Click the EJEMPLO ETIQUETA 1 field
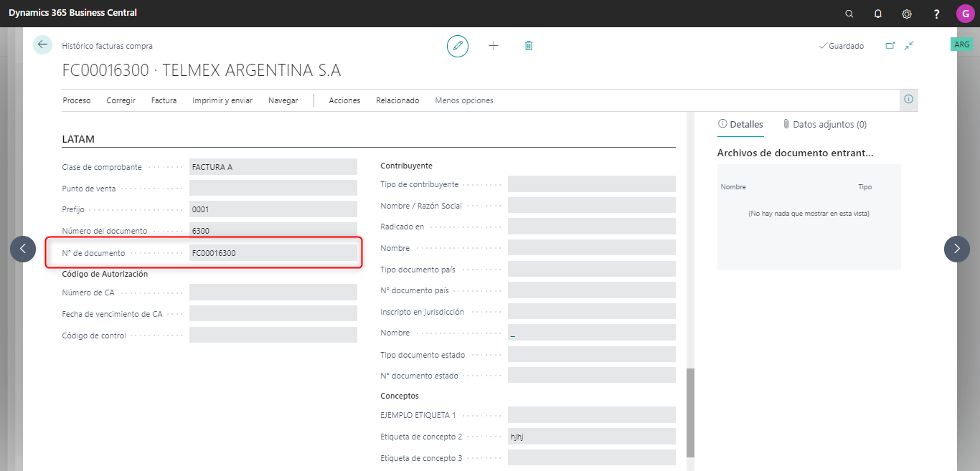The width and height of the screenshot is (980, 471). (592, 415)
